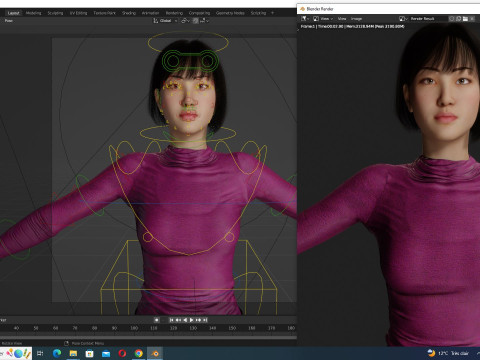This screenshot has height=360, width=480.
Task: Click Blender Render window title icon
Action: point(302,9)
